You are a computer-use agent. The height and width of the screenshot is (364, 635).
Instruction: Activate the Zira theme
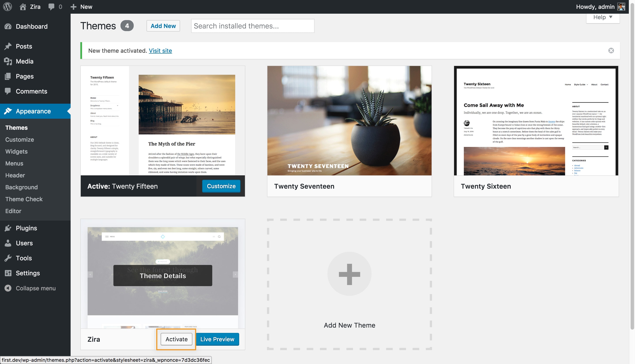176,339
